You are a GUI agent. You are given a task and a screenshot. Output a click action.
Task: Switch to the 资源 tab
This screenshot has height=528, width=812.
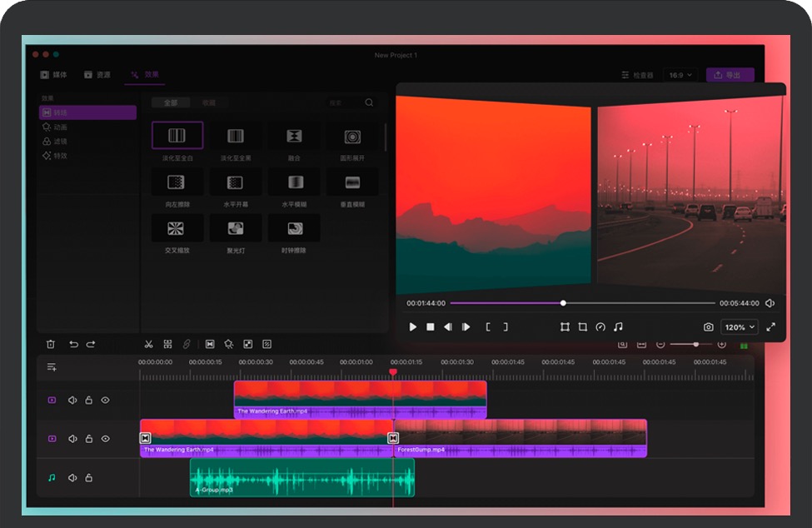(x=97, y=75)
